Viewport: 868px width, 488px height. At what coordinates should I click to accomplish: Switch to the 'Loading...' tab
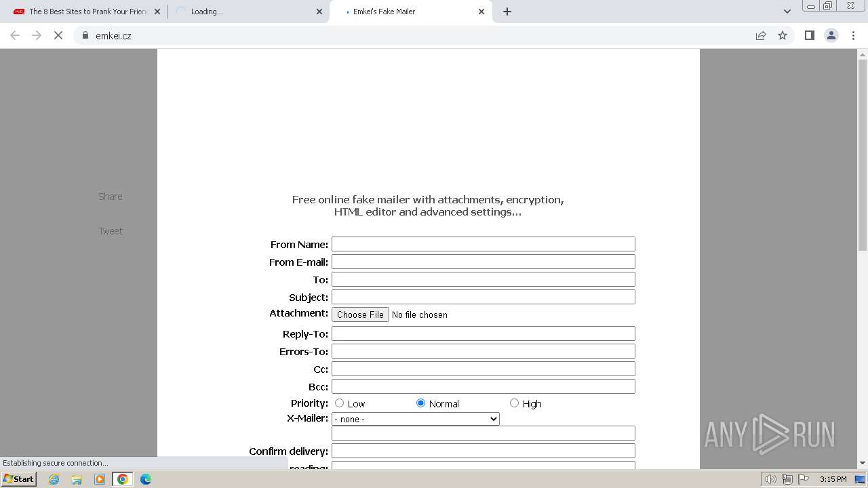coord(250,12)
